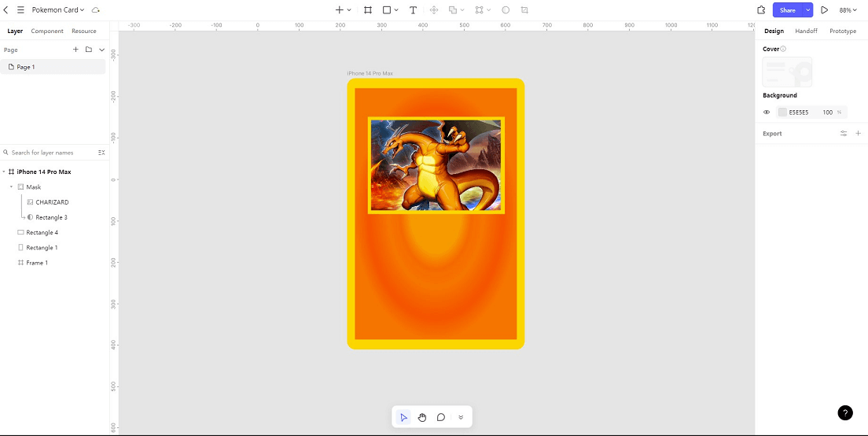The width and height of the screenshot is (868, 436).
Task: Click the Play preview icon
Action: point(824,10)
